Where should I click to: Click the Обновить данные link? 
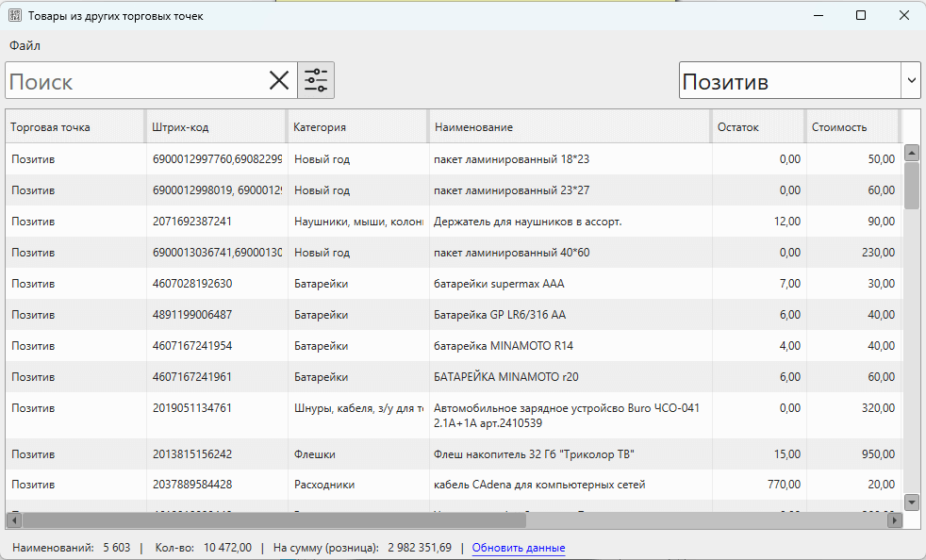[519, 548]
